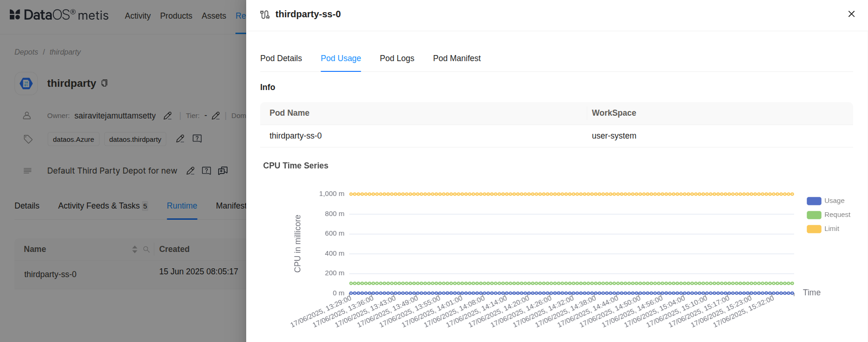The image size is (868, 342).
Task: Open the Depots breadcrumb link
Action: point(26,52)
